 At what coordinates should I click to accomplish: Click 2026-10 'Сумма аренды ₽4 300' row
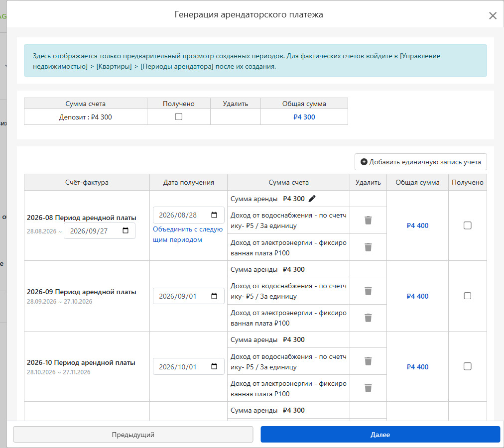coord(288,339)
